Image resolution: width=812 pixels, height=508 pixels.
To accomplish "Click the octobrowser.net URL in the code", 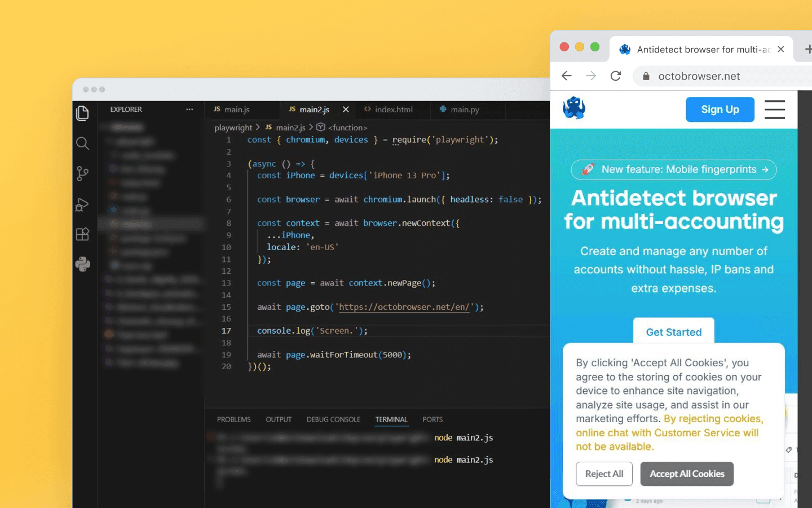I will click(x=404, y=307).
